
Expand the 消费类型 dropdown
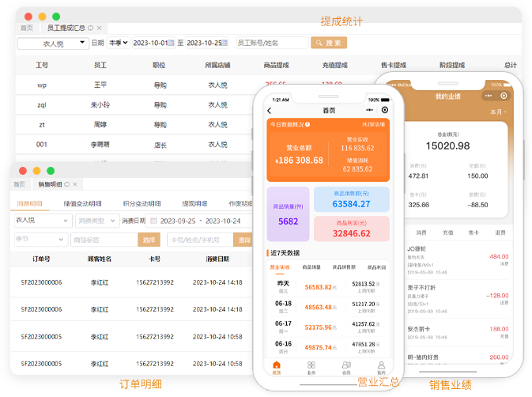point(96,221)
